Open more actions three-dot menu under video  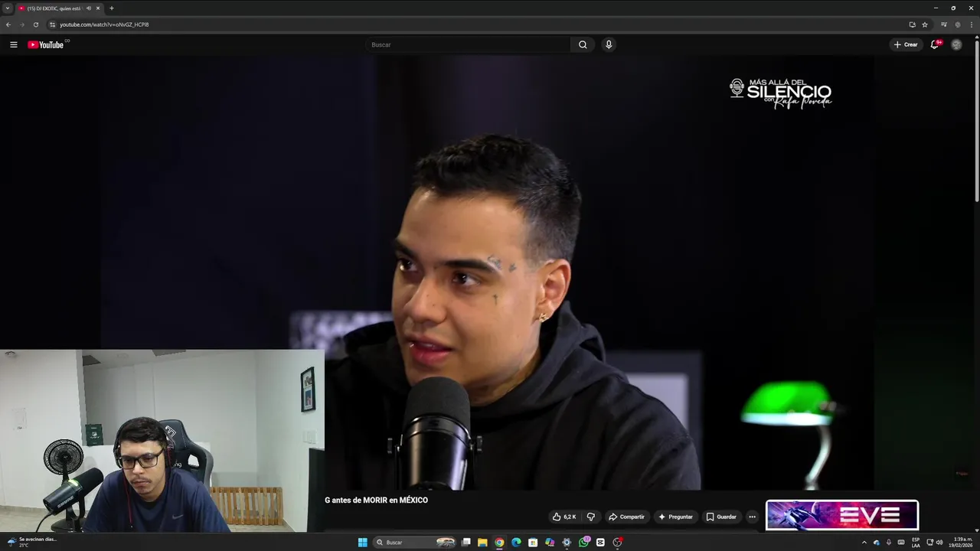[x=752, y=517]
